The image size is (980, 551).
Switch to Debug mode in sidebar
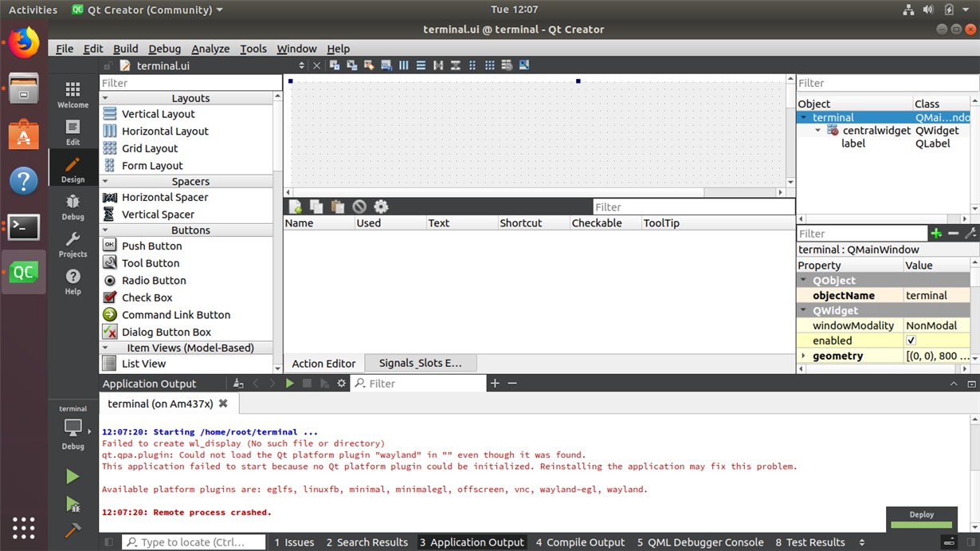tap(73, 207)
